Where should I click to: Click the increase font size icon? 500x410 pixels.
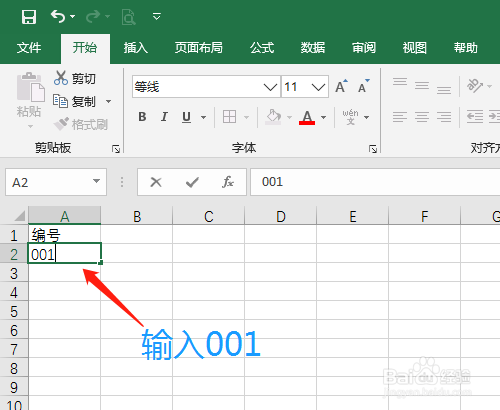coord(341,87)
